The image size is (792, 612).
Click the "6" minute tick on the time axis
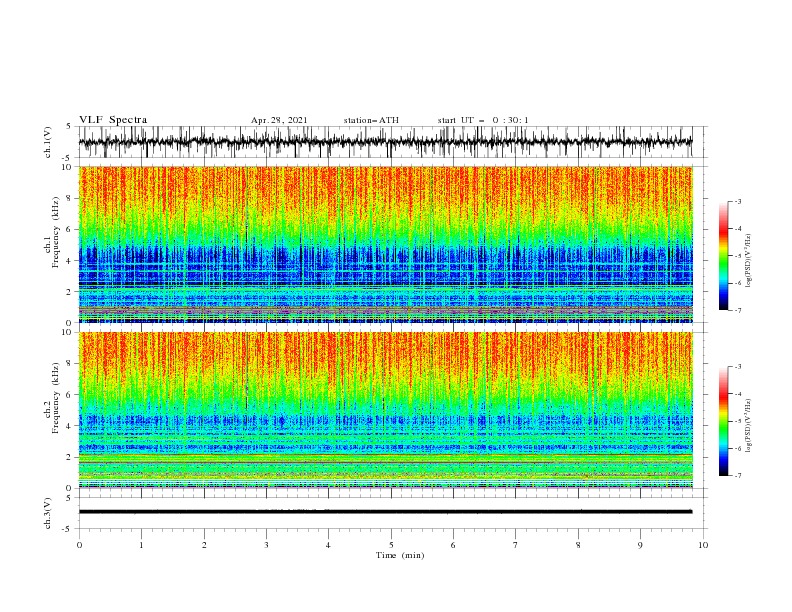(453, 545)
